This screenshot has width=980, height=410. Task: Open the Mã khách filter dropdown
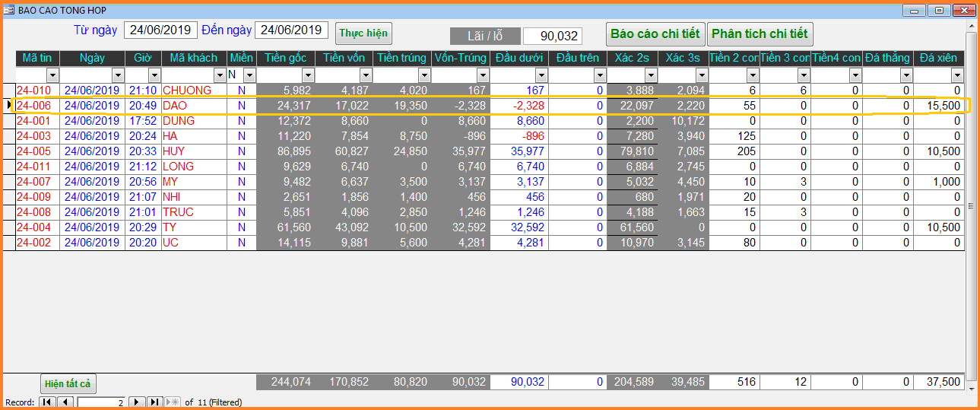(220, 75)
